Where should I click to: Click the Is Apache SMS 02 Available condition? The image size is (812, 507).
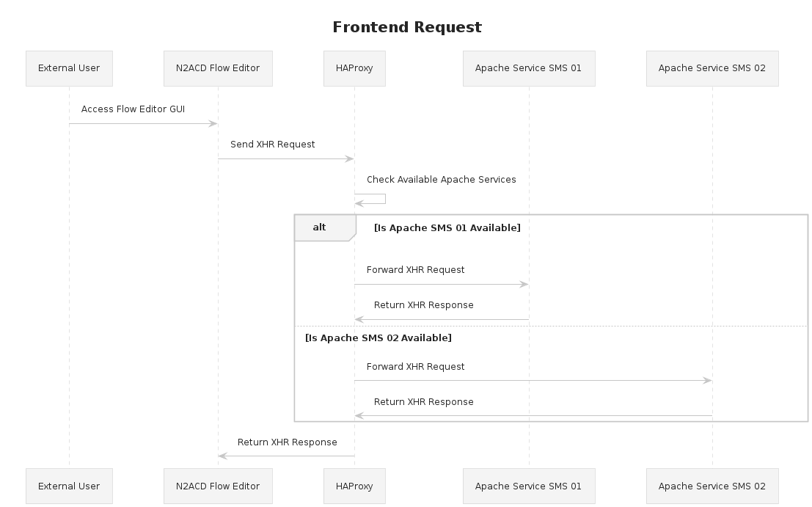point(378,338)
